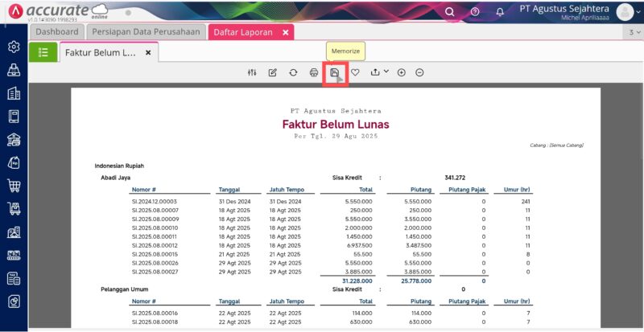The height and width of the screenshot is (332, 644).
Task: Select the Faktur Belum L... sub-tab
Action: click(x=100, y=52)
